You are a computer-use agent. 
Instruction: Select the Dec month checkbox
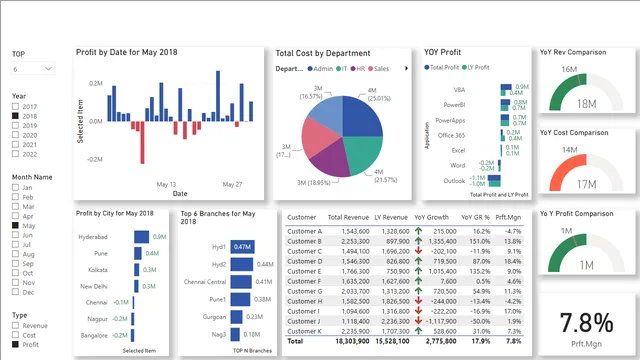point(16,292)
